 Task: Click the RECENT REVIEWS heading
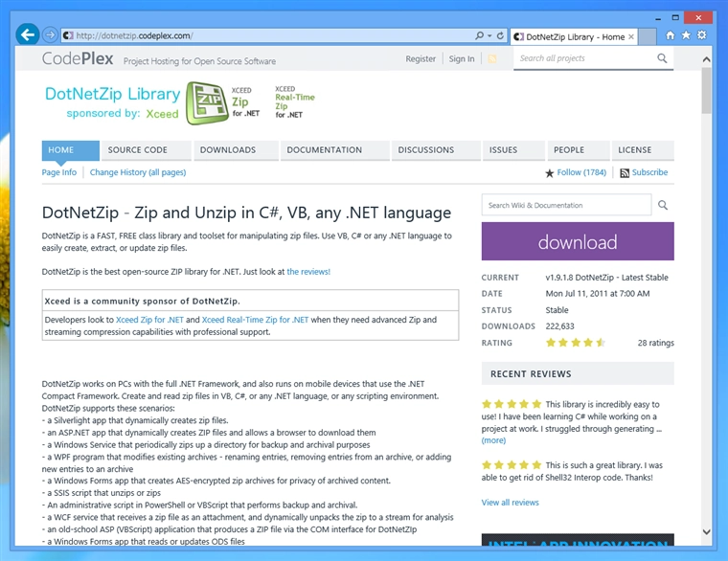[531, 374]
